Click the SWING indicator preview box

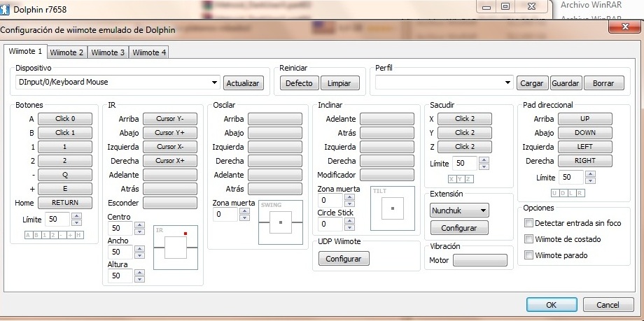click(280, 222)
